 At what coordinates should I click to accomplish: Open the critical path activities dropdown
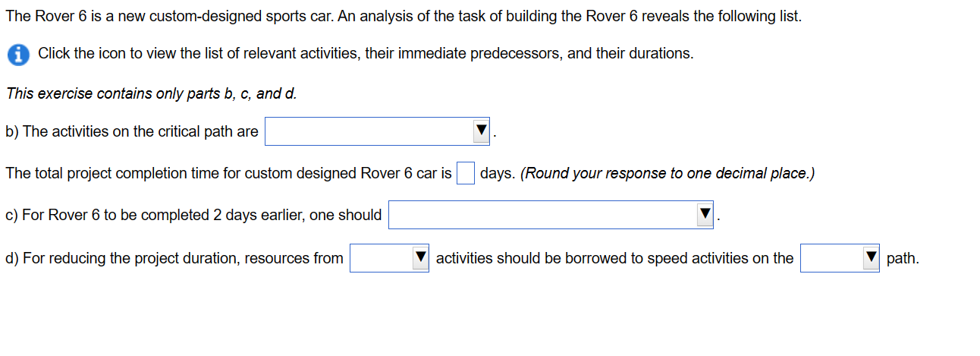[x=378, y=131]
